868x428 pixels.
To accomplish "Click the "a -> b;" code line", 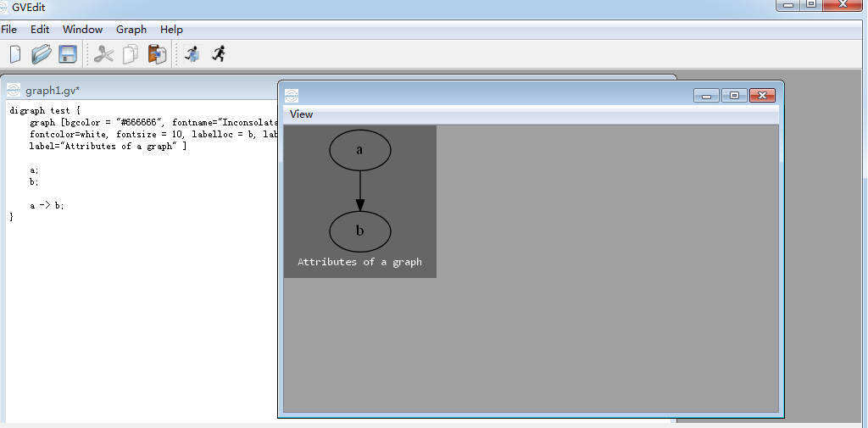I will (47, 205).
